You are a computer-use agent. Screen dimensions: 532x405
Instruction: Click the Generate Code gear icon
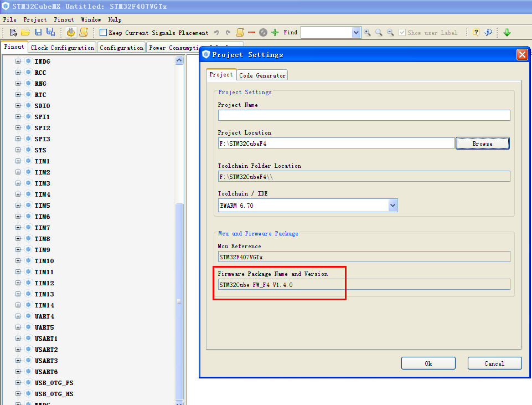tap(70, 32)
